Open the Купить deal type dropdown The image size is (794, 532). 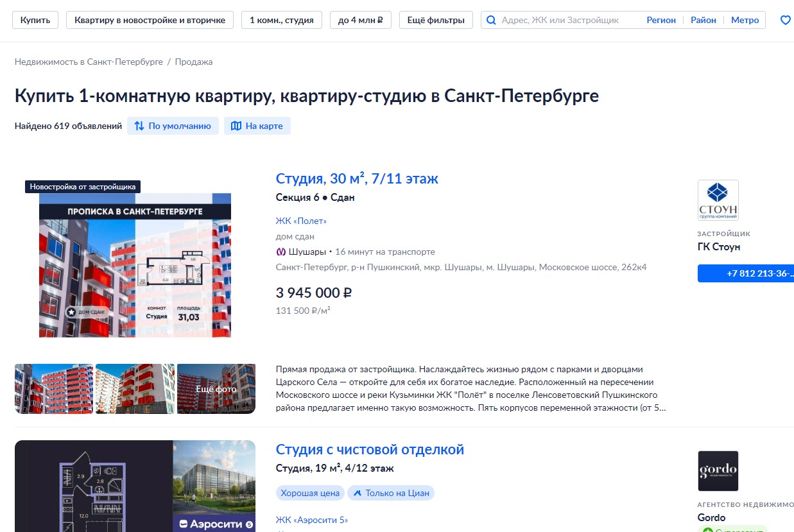click(x=35, y=20)
